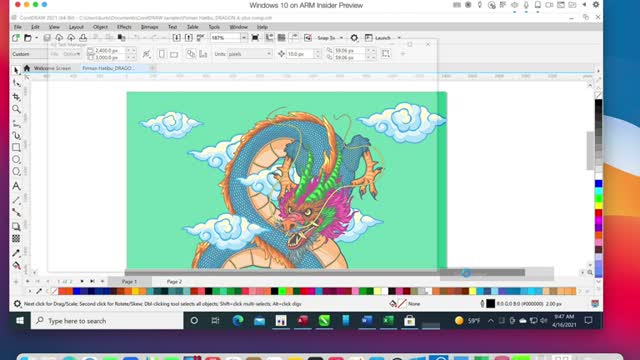Select the Drop Shadow tool
Screen dimensions: 640x360
16,227
